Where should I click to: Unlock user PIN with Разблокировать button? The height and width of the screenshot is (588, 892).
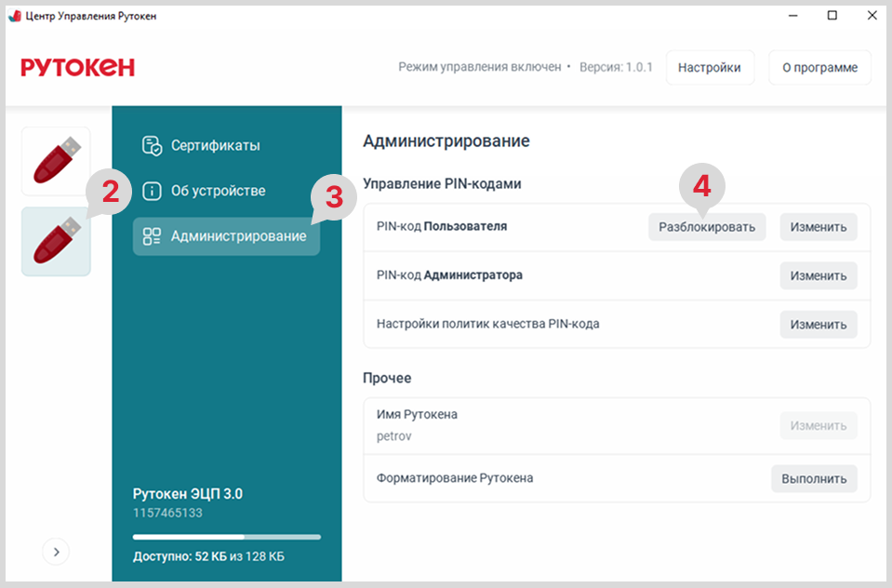(706, 227)
